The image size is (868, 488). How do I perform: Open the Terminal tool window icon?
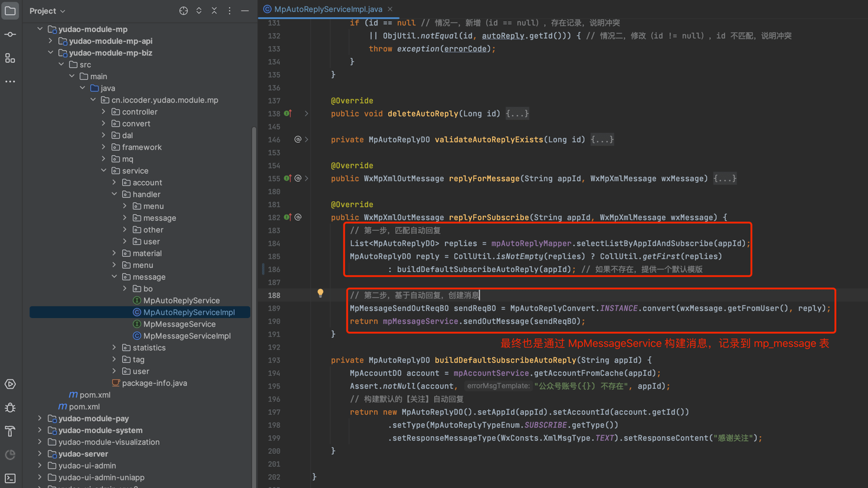pos(10,478)
